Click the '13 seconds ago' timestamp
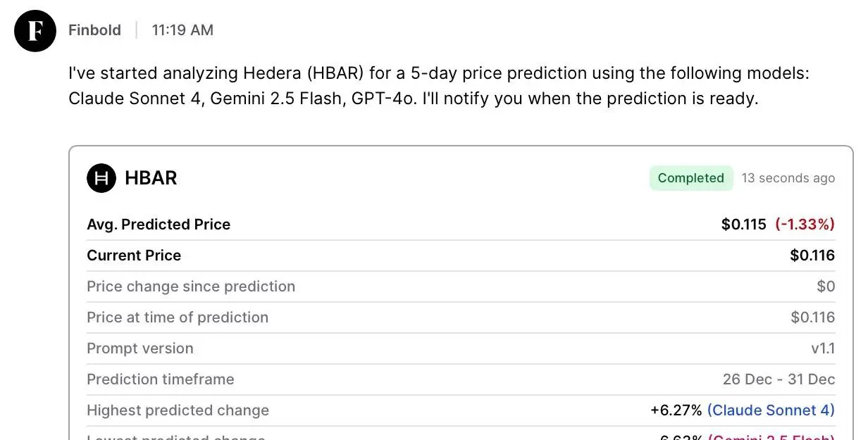Image resolution: width=868 pixels, height=440 pixels. click(x=788, y=178)
